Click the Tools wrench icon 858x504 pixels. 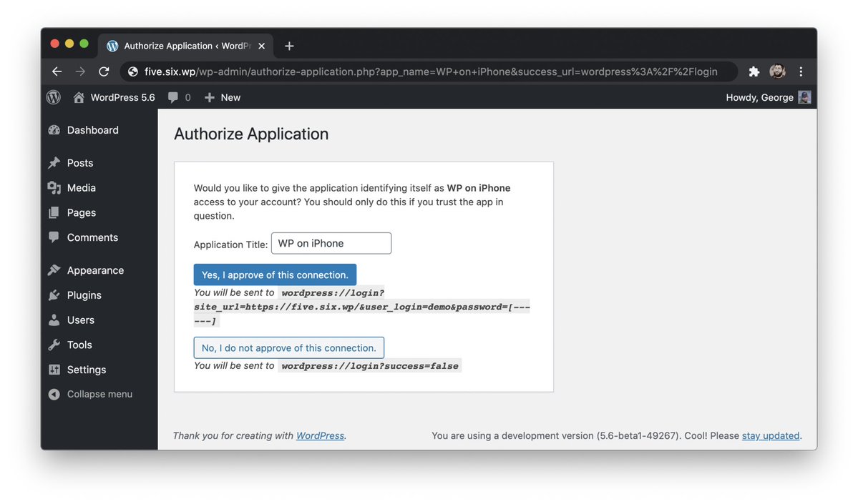(x=54, y=345)
